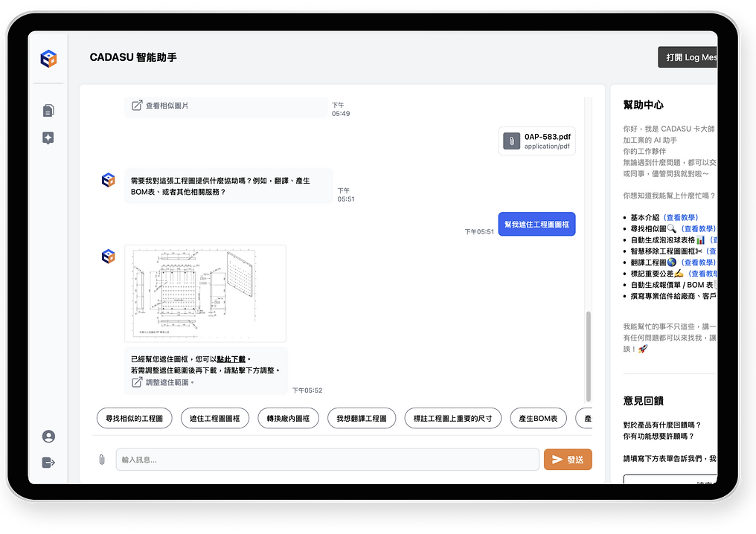Screen dimensions: 756x534
Task: Open the 查看教學 link next to 尋找相似圖
Action: [698, 228]
